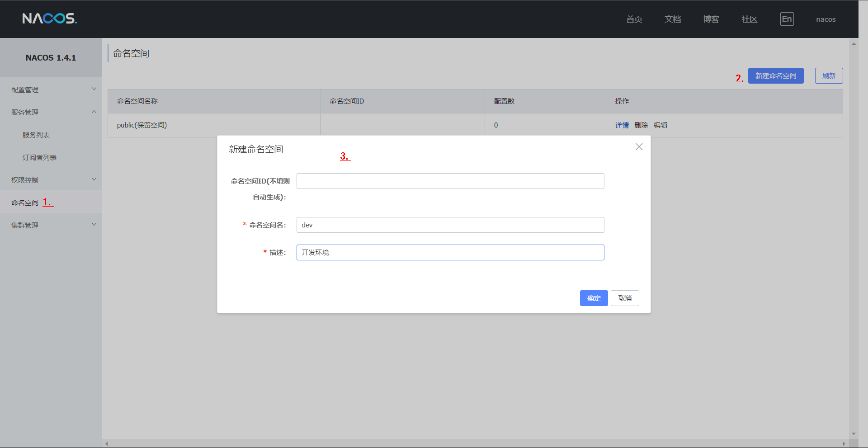Click the nacos user menu
This screenshot has height=448, width=868.
826,19
